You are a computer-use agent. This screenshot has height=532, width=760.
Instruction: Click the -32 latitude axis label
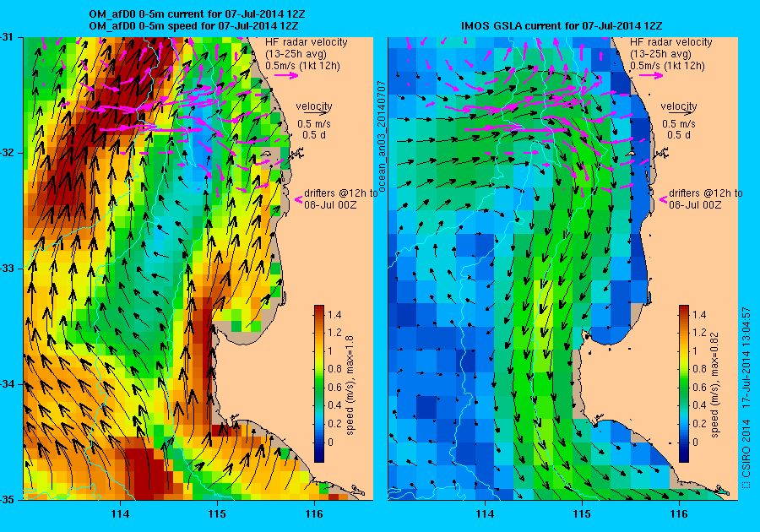(x=6, y=153)
